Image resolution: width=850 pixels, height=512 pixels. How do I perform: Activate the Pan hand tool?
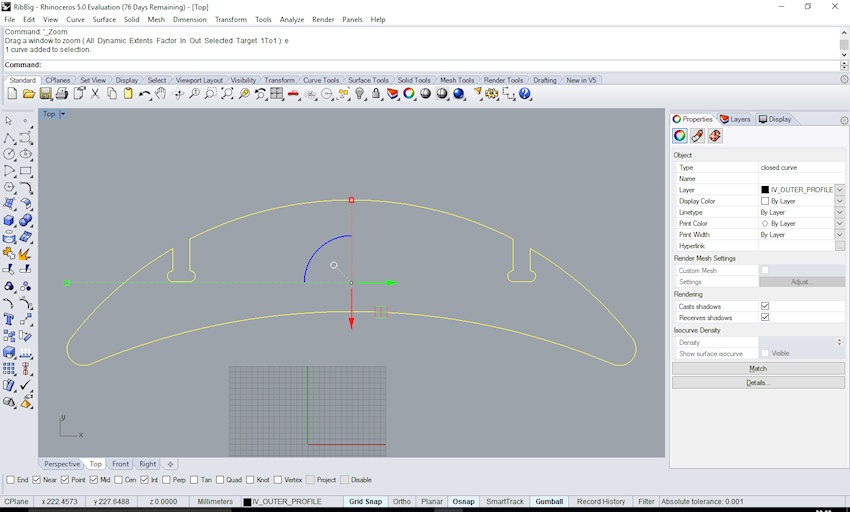coord(160,94)
